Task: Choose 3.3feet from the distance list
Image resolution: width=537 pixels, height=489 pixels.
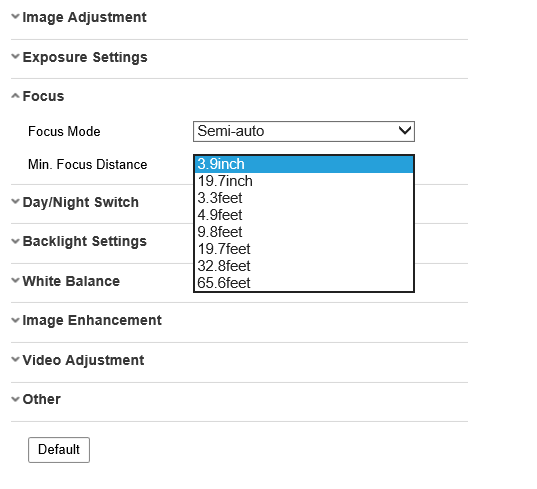Action: (304, 198)
